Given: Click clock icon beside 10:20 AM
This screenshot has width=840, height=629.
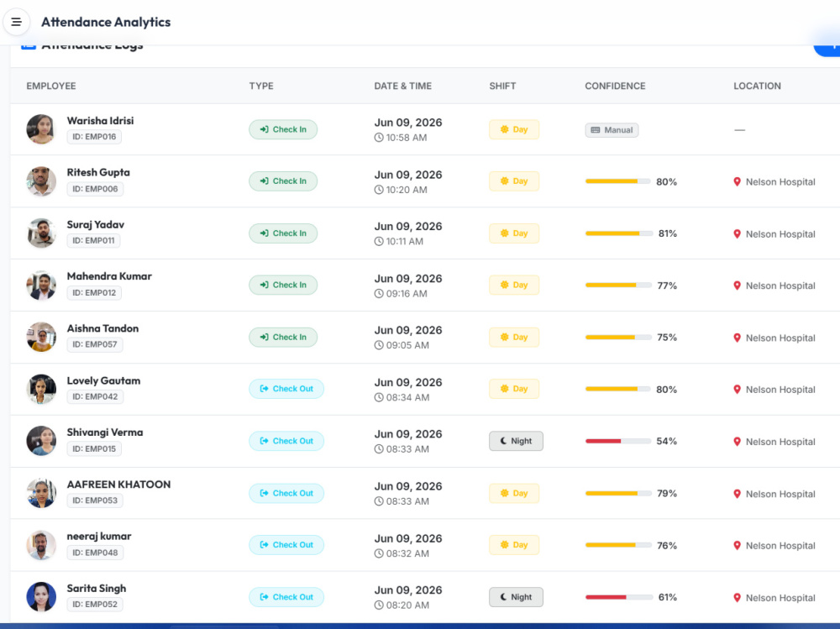Looking at the screenshot, I should point(379,190).
